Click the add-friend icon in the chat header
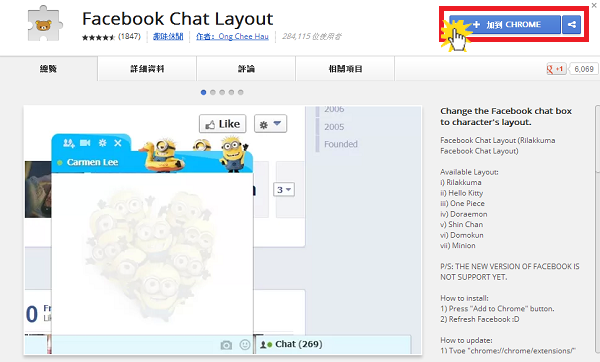The image size is (600, 362). [x=69, y=143]
